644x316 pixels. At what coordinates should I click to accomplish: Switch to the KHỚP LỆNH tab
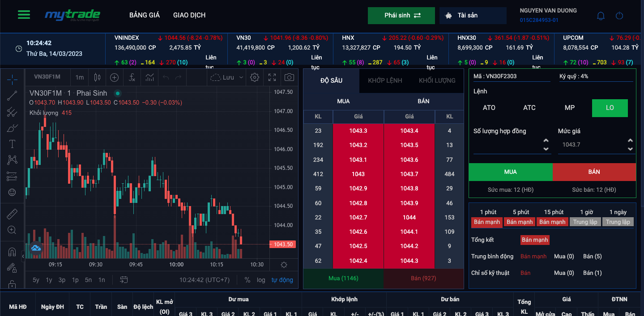tap(385, 80)
